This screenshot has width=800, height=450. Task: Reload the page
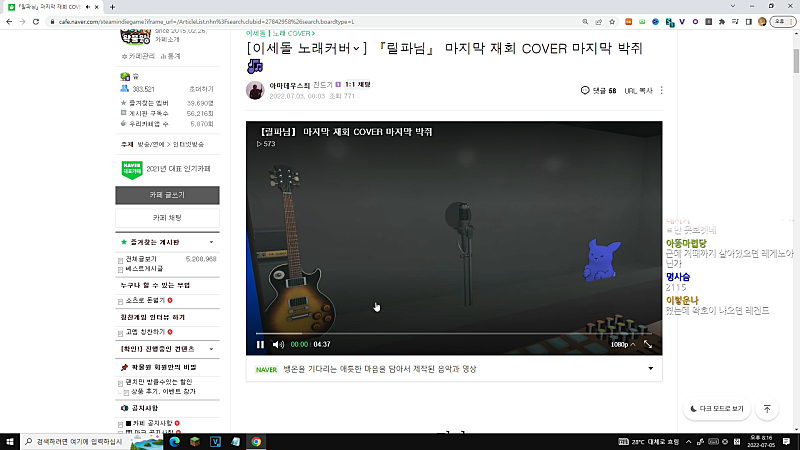click(36, 21)
